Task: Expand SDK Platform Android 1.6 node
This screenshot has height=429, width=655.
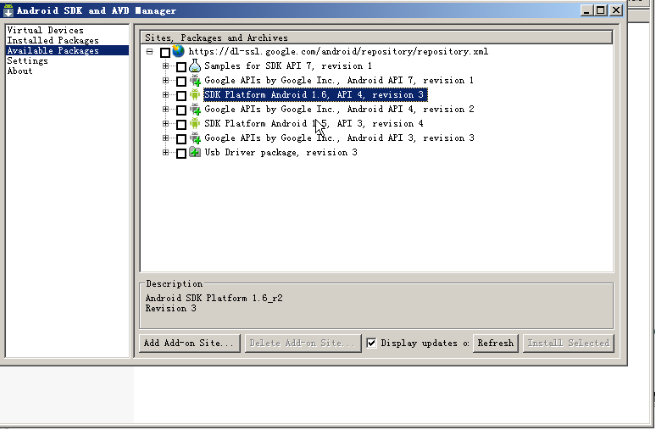Action: point(166,94)
